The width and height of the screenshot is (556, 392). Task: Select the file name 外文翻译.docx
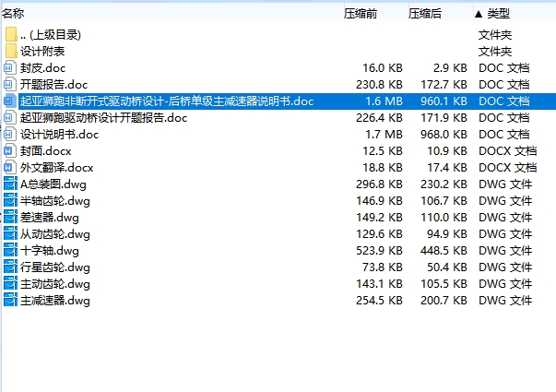pyautogui.click(x=57, y=168)
